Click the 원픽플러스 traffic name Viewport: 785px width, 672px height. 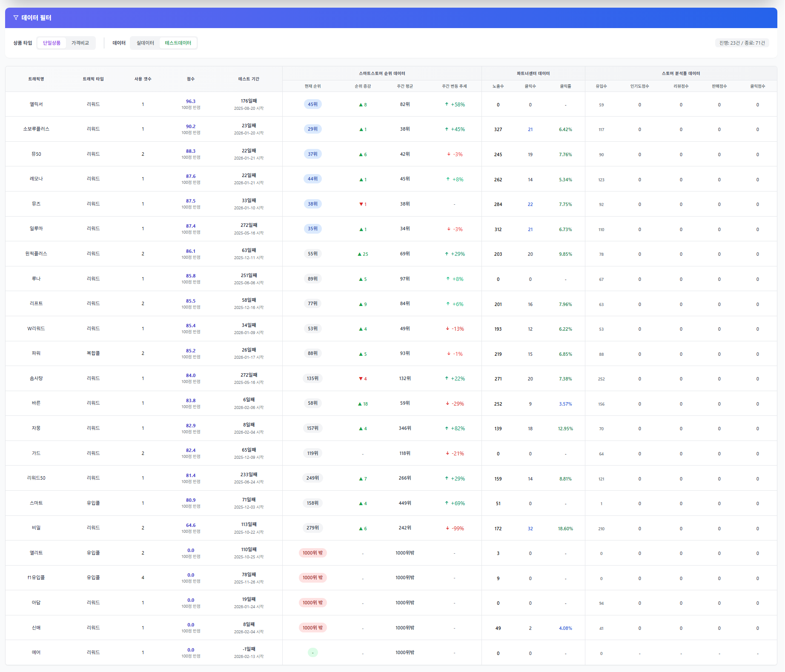pos(36,254)
